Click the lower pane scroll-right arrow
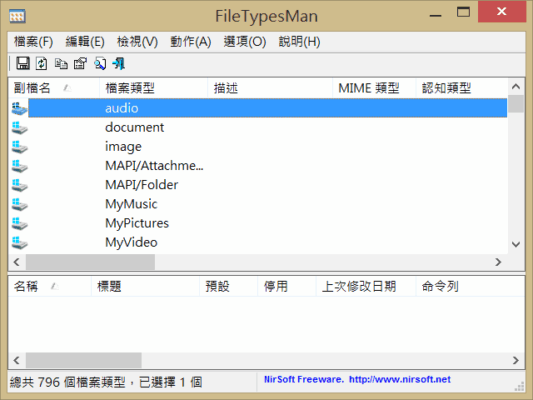 pyautogui.click(x=516, y=360)
